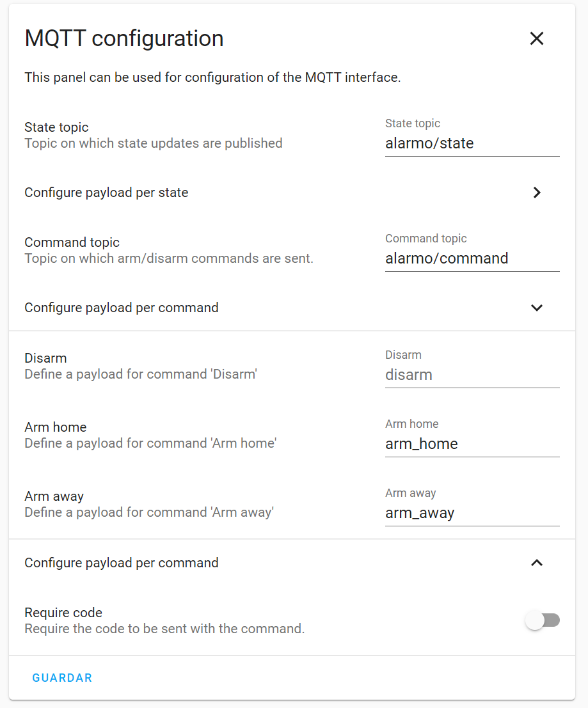Place cursor in the alarmo/command value
Screen dimensions: 588x708
tap(446, 258)
